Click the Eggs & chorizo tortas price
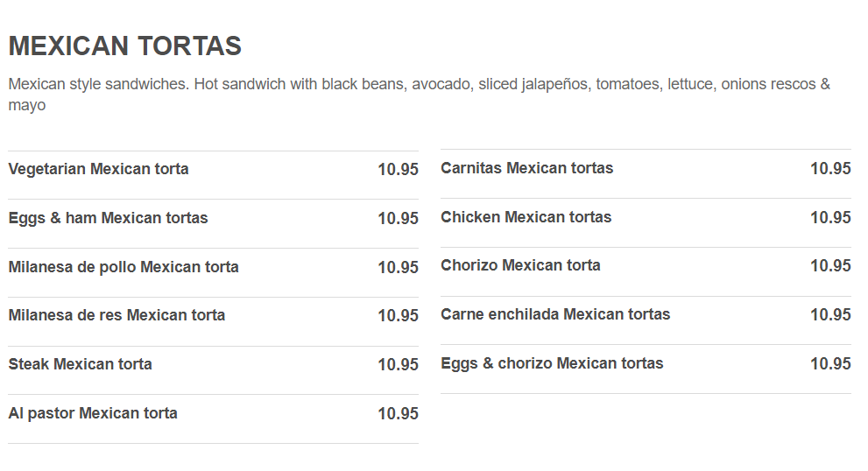Viewport: 868px width, 471px height. [830, 364]
